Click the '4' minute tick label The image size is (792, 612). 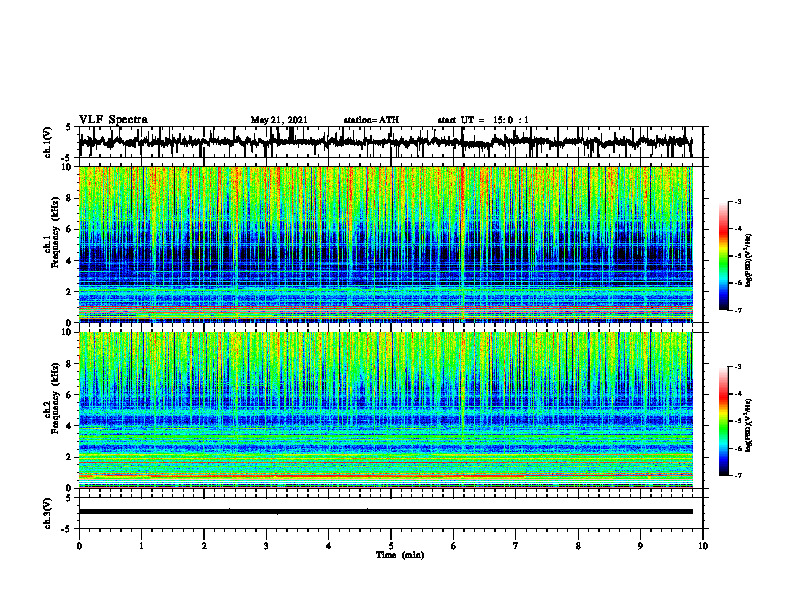[x=329, y=546]
